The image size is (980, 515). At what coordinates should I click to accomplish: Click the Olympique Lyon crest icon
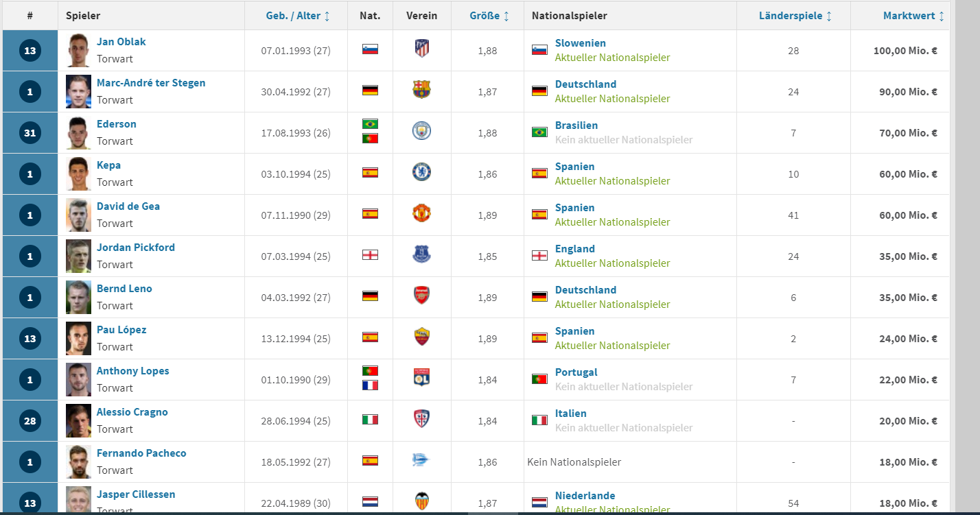[422, 377]
